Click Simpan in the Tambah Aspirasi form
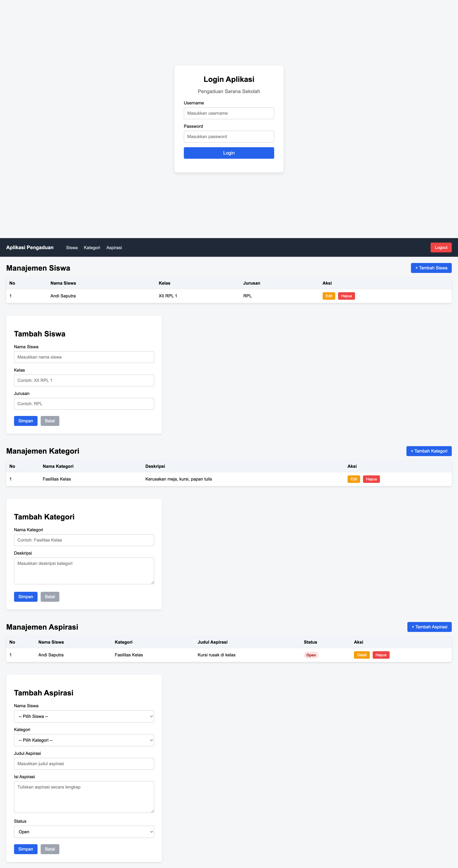 tap(26, 849)
